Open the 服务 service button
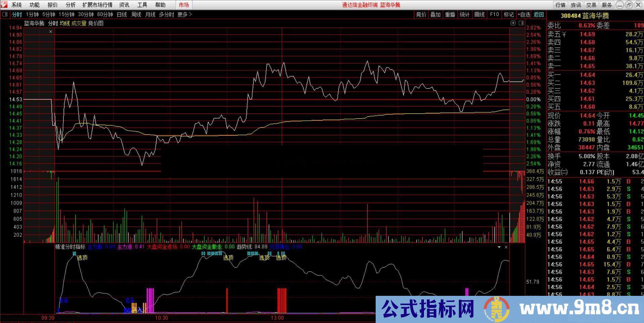644x323 pixels. click(607, 5)
